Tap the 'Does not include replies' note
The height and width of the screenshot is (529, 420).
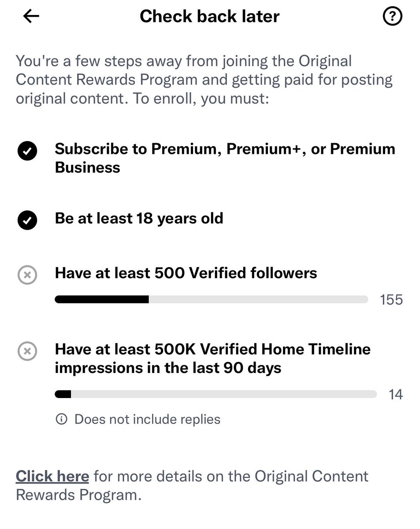point(147,419)
